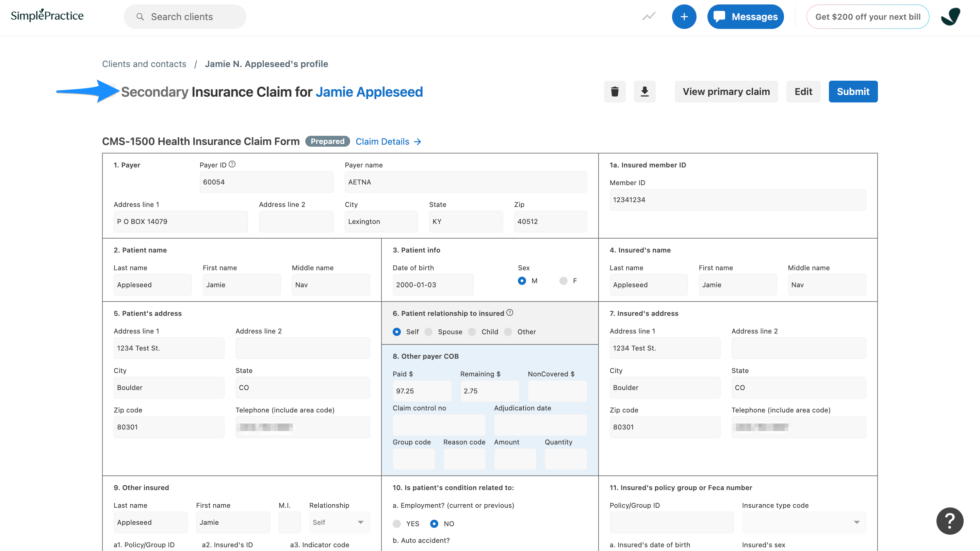Image resolution: width=980 pixels, height=551 pixels.
Task: Select Spouse relationship radio
Action: (x=428, y=331)
